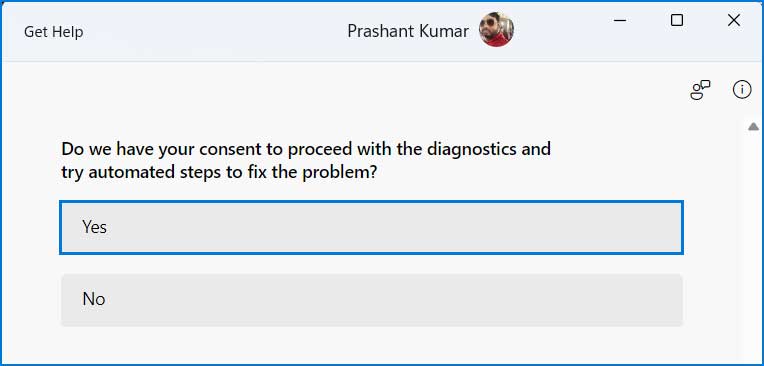
Task: Select Yes to give diagnostics consent
Action: click(x=371, y=228)
